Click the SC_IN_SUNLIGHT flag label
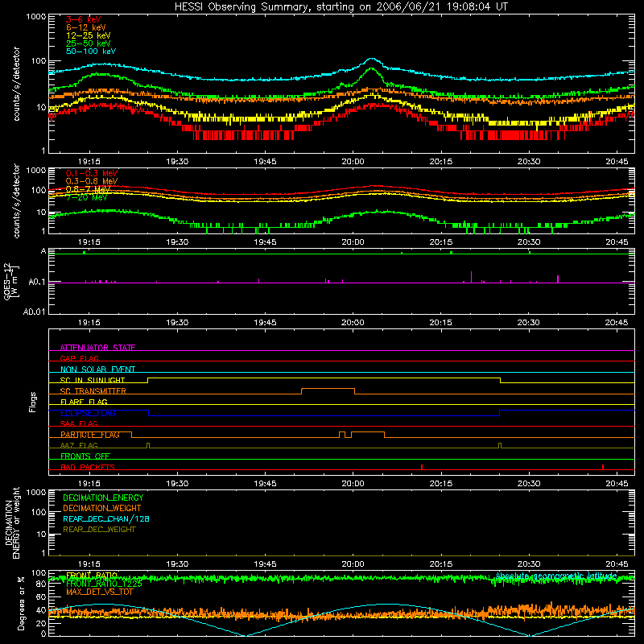The height and width of the screenshot is (644, 644). click(93, 380)
